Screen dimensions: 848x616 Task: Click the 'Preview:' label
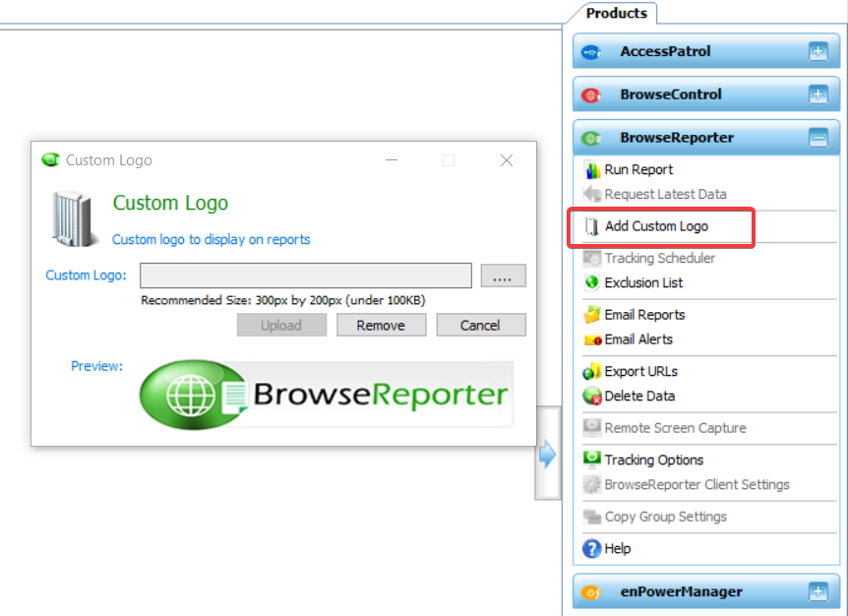[x=96, y=366]
